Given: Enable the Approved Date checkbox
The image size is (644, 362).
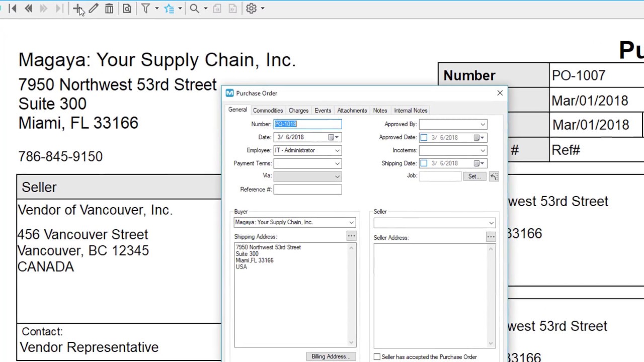Looking at the screenshot, I should (x=424, y=137).
